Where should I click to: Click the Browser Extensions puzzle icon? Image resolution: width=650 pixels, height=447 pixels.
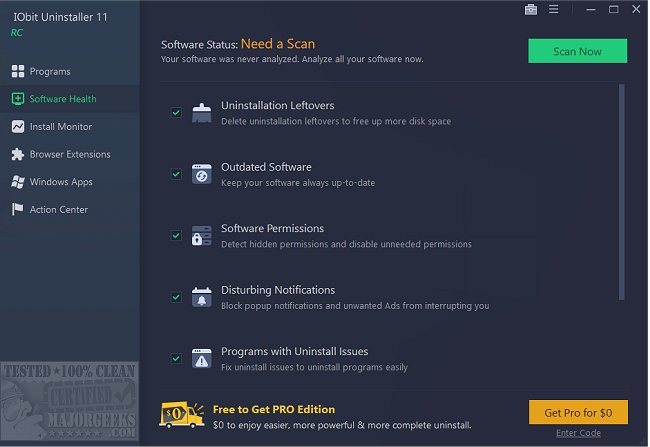18,155
